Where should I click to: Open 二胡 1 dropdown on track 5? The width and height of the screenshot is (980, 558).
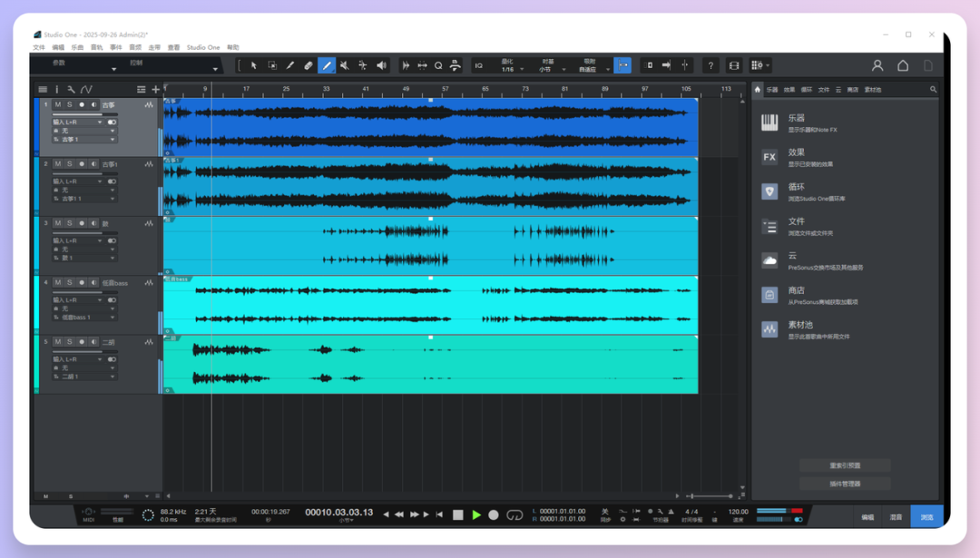[83, 377]
